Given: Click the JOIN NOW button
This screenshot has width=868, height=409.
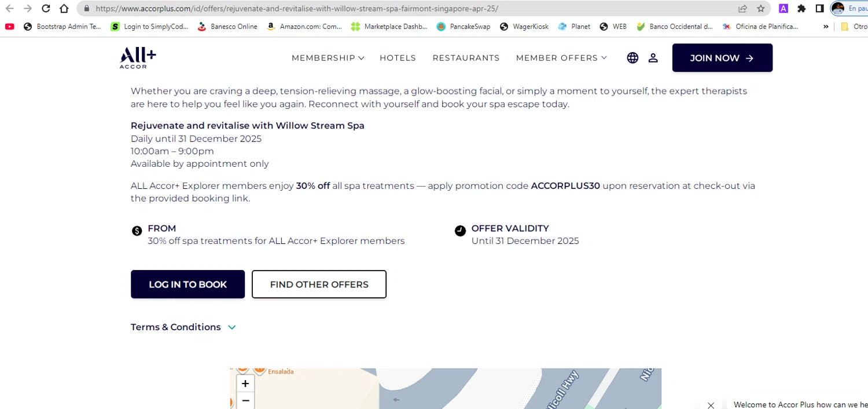Looking at the screenshot, I should (722, 58).
